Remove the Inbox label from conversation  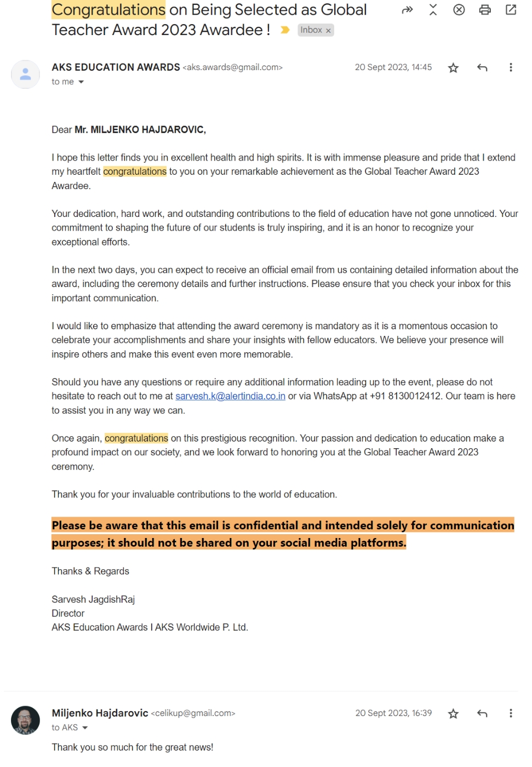329,31
